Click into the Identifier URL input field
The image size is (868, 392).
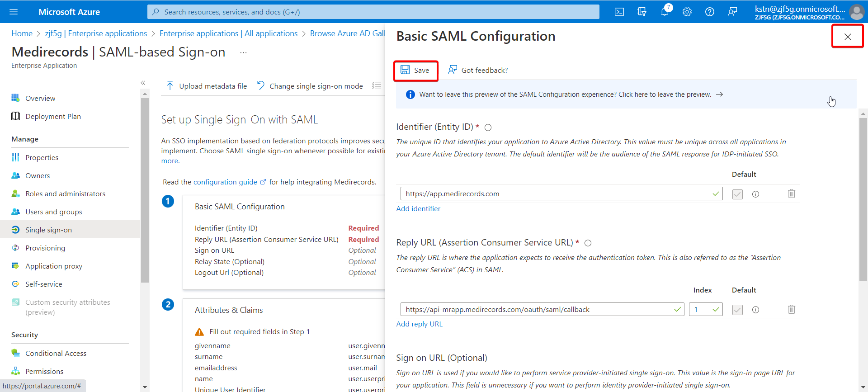561,194
